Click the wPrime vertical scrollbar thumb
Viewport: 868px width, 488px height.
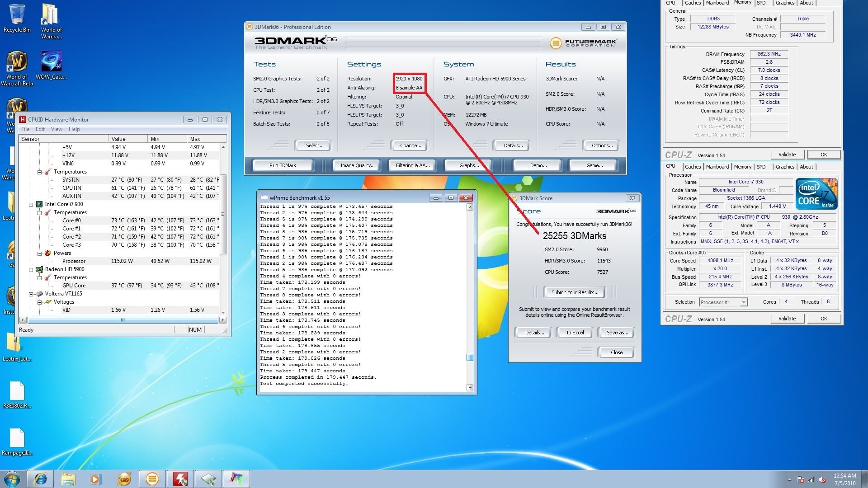(470, 357)
